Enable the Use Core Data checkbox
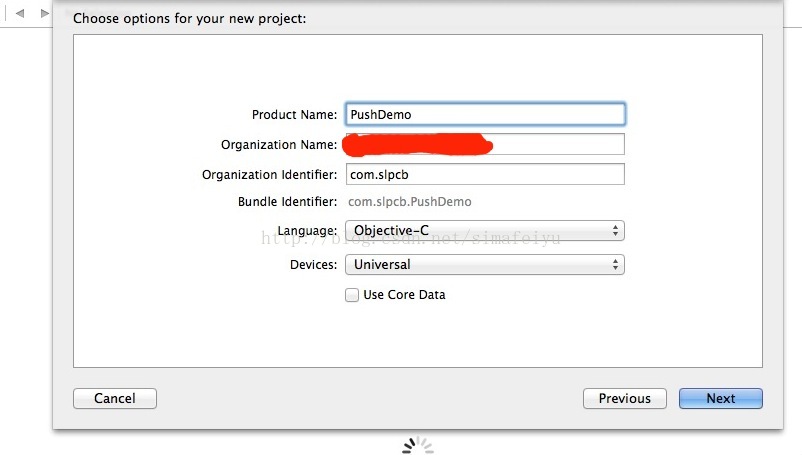The height and width of the screenshot is (455, 802). (x=352, y=295)
